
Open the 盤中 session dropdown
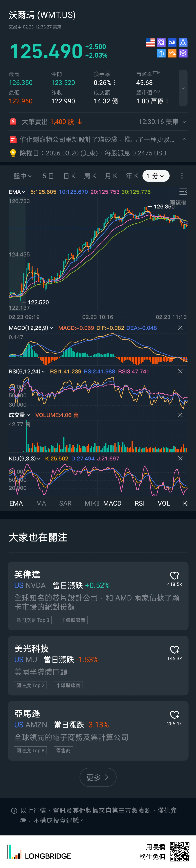[22, 176]
